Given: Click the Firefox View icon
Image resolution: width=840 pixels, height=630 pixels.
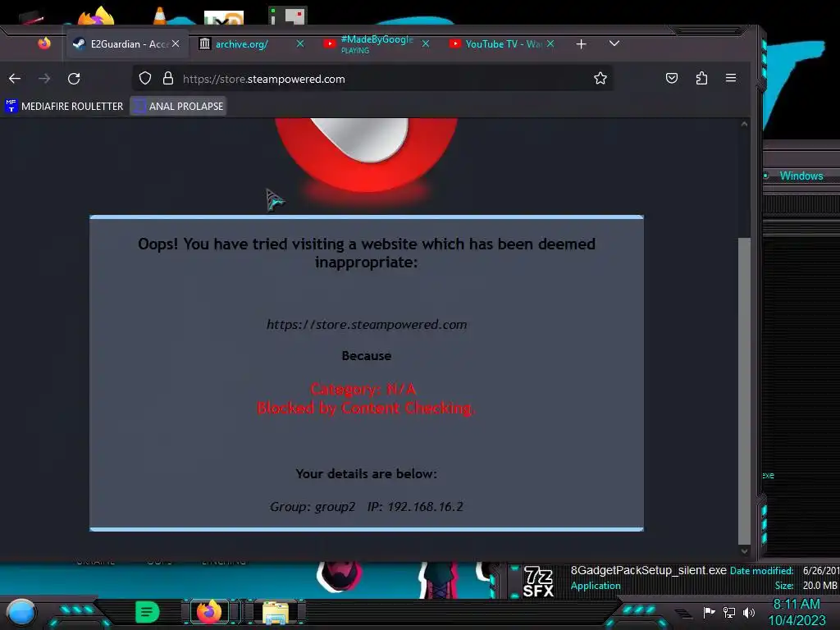Looking at the screenshot, I should coord(44,43).
